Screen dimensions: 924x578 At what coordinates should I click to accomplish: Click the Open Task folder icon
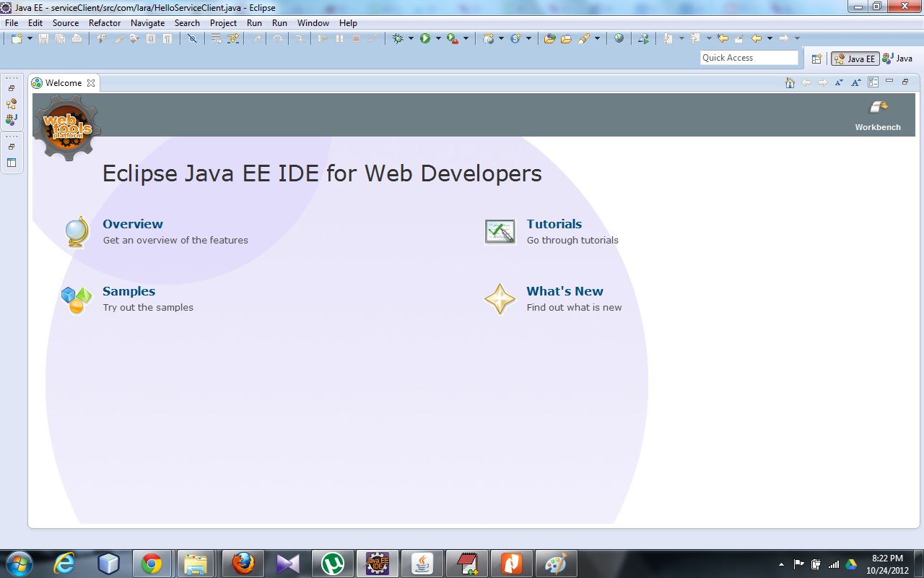pyautogui.click(x=566, y=38)
